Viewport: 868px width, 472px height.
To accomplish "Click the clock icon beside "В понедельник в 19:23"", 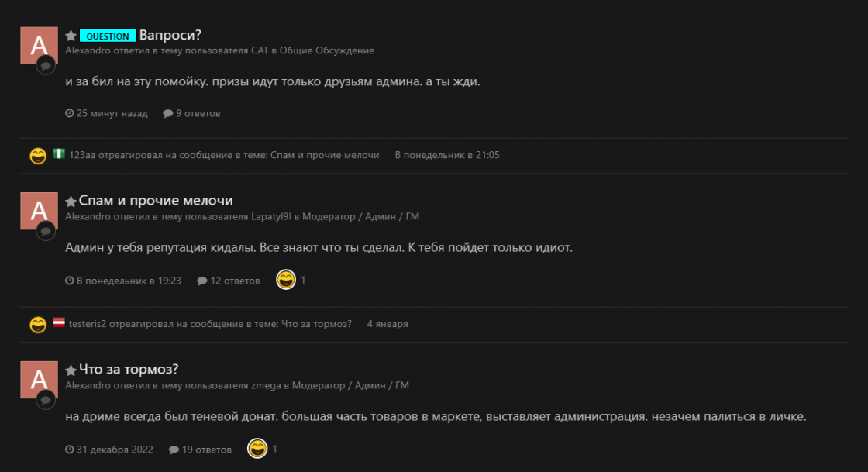I will pos(71,281).
